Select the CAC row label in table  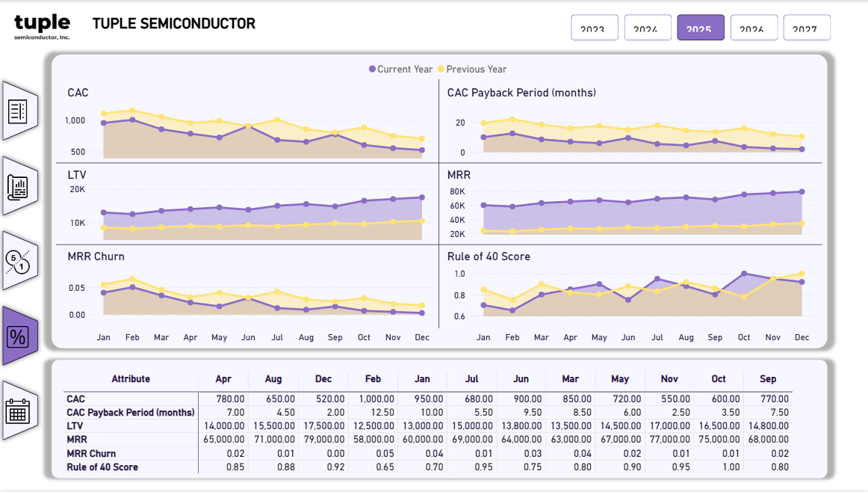(76, 399)
